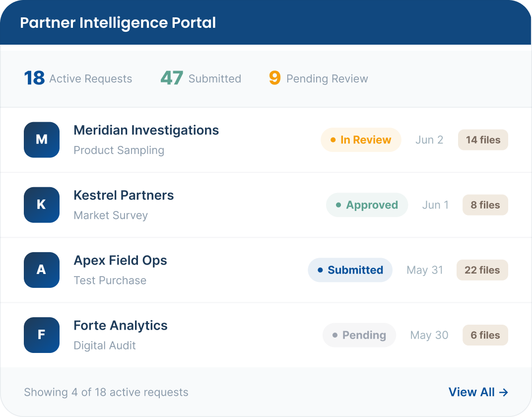Screen dimensions: 532x417
Task: Click the May 30 date
Action: [x=429, y=335]
